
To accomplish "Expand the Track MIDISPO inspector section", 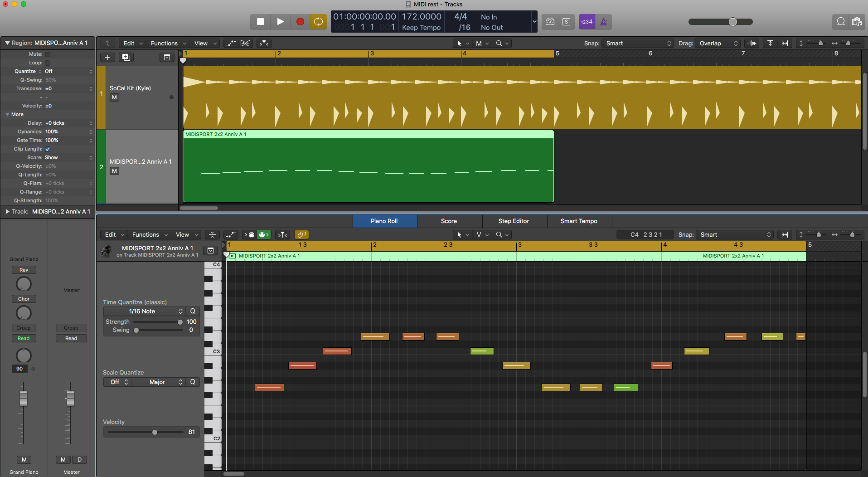I will [x=7, y=211].
